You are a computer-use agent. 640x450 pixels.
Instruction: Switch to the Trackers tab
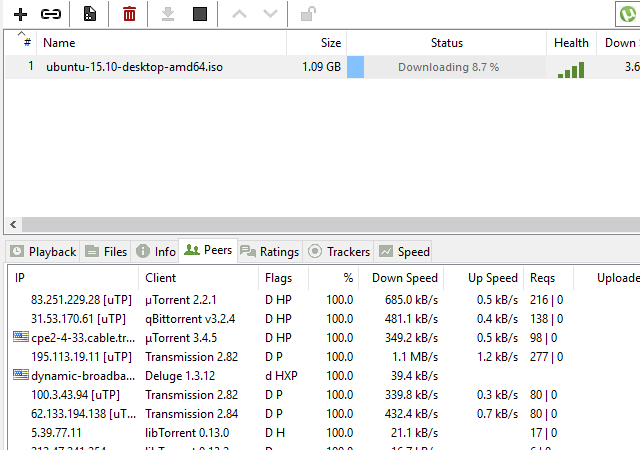click(x=339, y=252)
